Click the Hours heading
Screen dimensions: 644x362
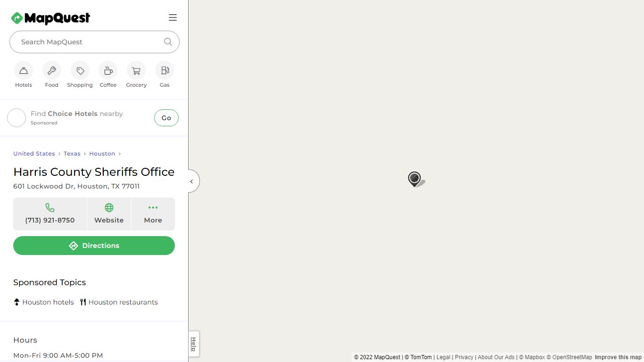pyautogui.click(x=25, y=340)
